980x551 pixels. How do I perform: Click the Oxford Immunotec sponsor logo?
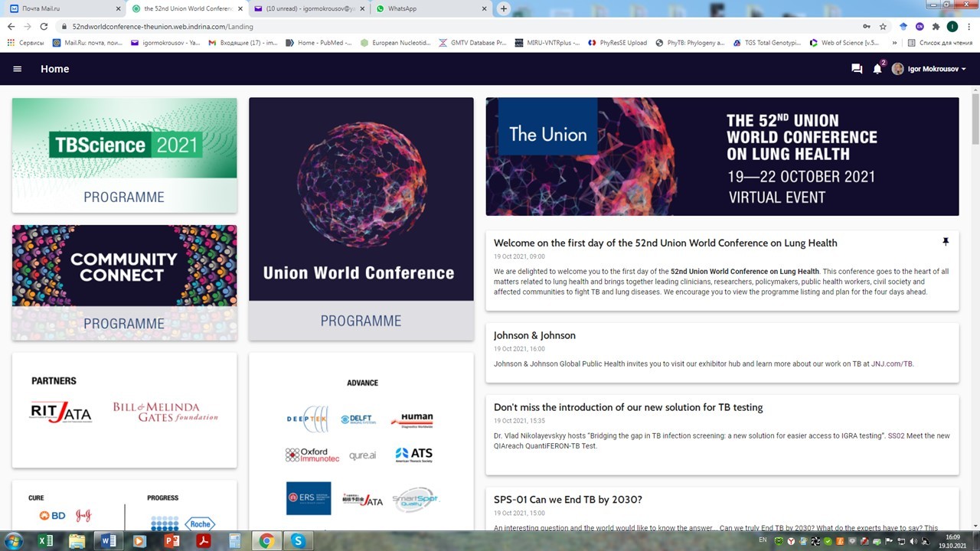click(312, 455)
